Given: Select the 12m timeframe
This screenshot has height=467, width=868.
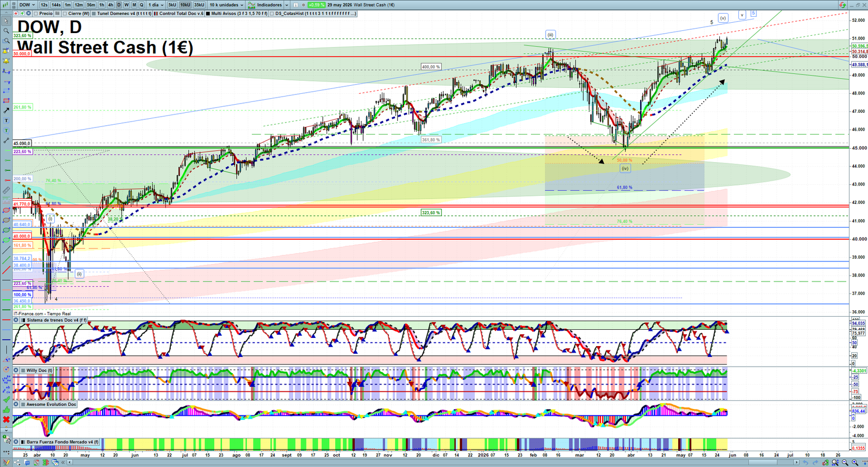Looking at the screenshot, I should tap(79, 5).
